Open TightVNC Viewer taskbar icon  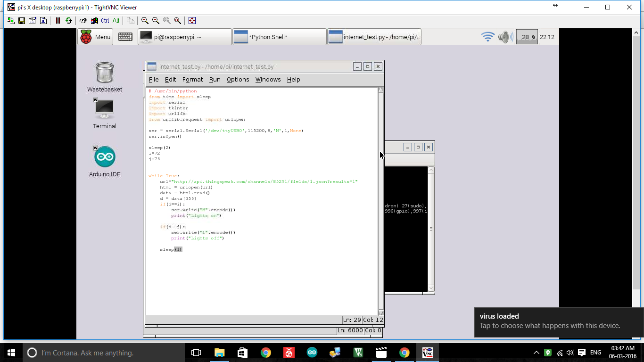point(428,353)
